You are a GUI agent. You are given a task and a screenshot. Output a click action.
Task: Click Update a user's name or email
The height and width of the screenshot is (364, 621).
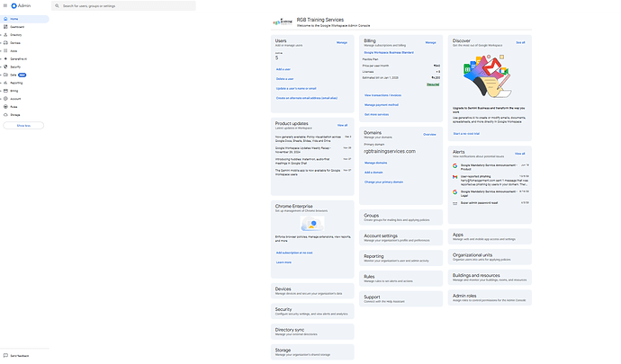tap(296, 88)
